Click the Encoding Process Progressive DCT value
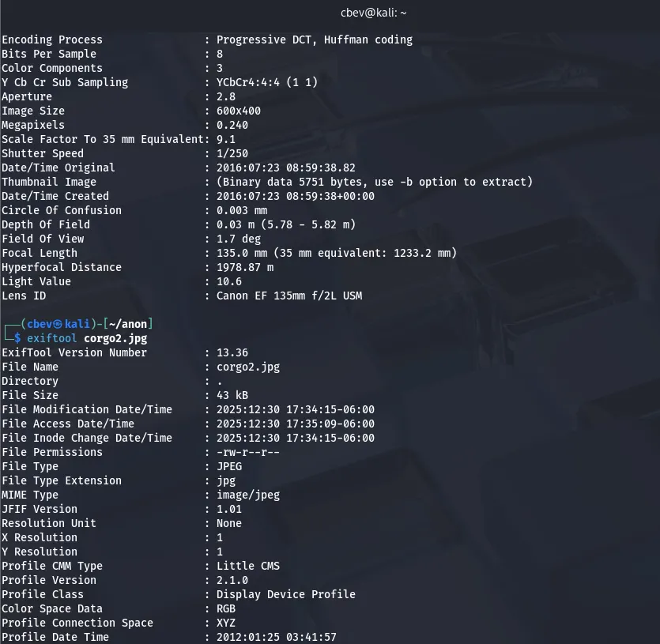The width and height of the screenshot is (660, 644). [315, 40]
